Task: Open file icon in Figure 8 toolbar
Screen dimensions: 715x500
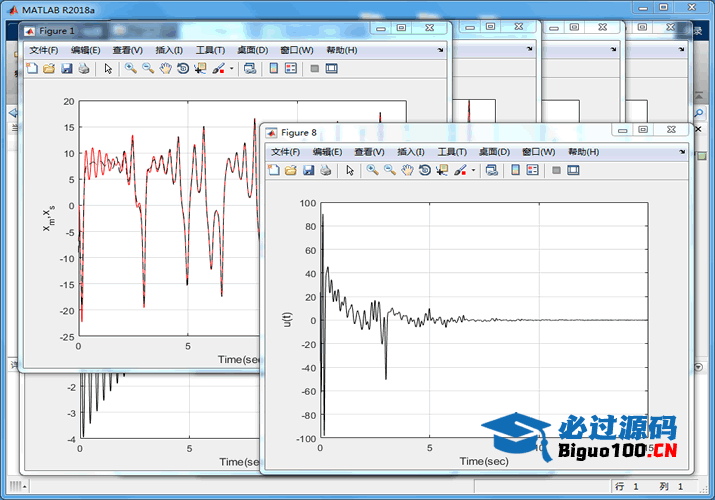Action: coord(290,170)
